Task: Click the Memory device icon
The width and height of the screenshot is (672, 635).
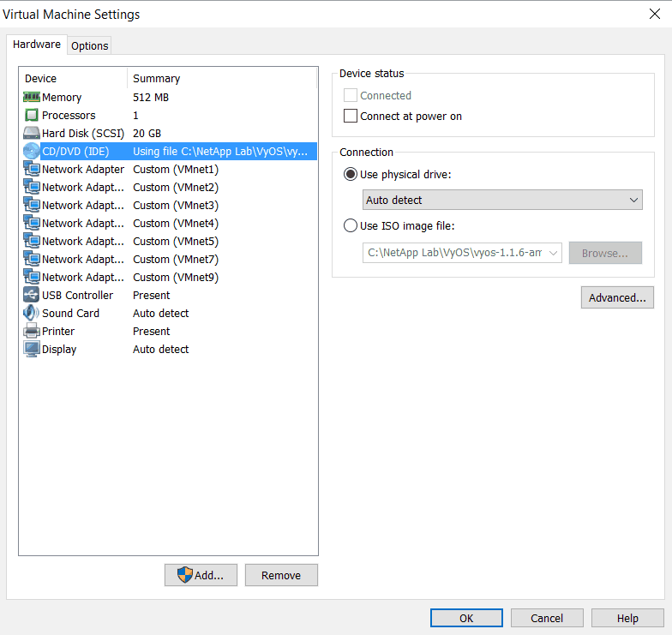Action: coord(32,98)
